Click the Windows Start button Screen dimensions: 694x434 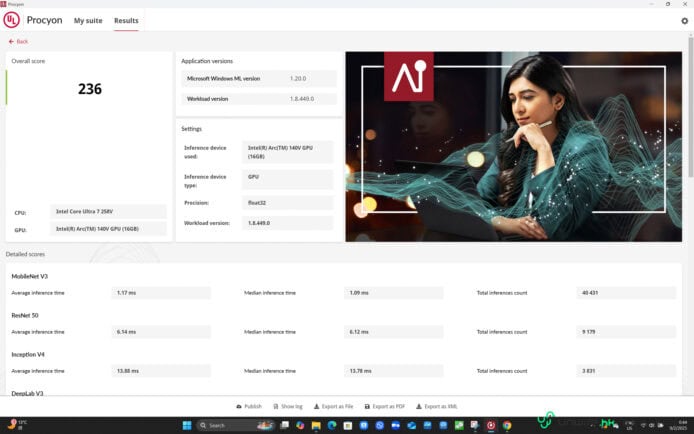(185, 425)
